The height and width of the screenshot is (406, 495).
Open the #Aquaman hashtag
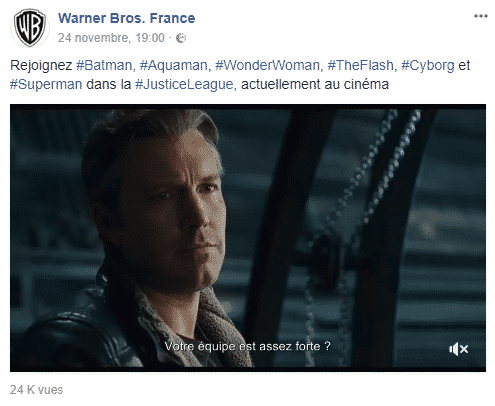173,65
